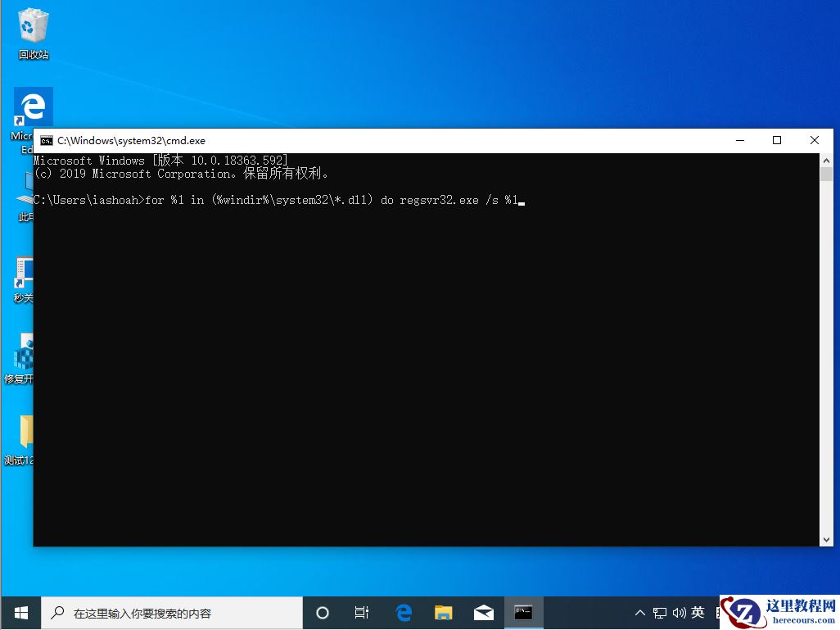Switch to the active cmd.exe taskbar icon
The height and width of the screenshot is (630, 840).
pos(523,612)
